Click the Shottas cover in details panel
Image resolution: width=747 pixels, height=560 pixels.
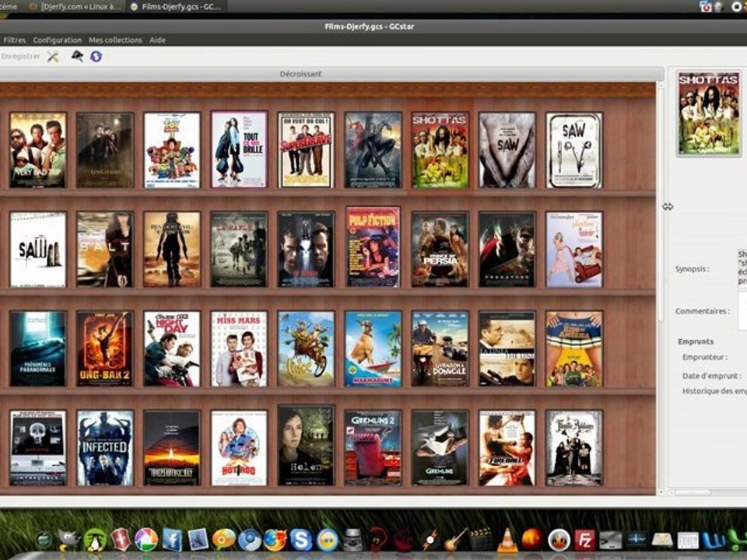click(709, 114)
